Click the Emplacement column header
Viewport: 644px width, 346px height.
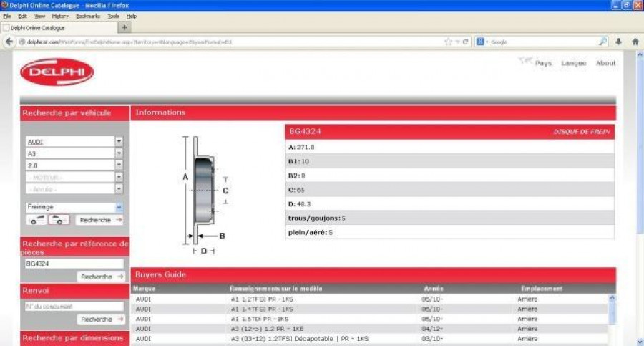pos(542,289)
